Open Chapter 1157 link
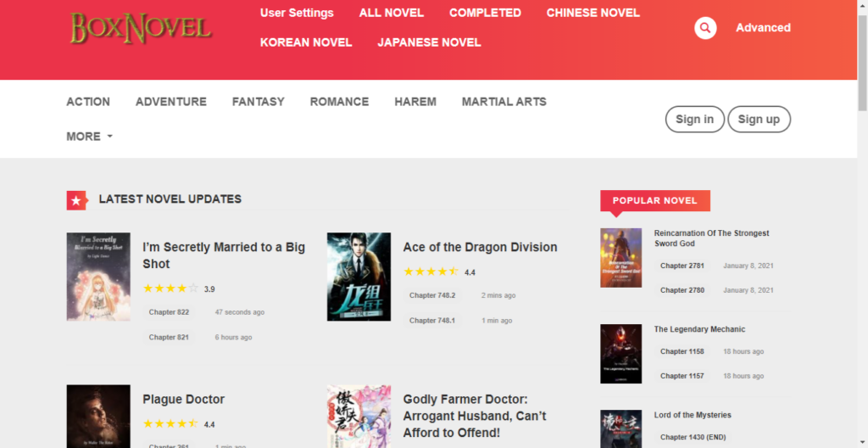Screen dimensions: 868x448 click(x=682, y=376)
